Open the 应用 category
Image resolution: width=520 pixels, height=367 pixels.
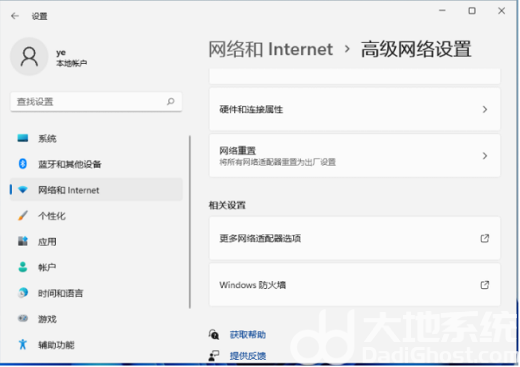click(97, 242)
